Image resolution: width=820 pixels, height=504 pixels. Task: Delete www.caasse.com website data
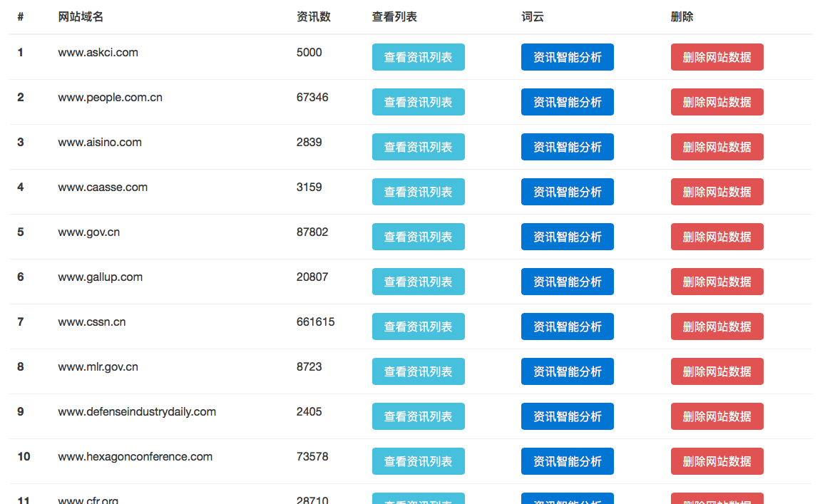[717, 192]
